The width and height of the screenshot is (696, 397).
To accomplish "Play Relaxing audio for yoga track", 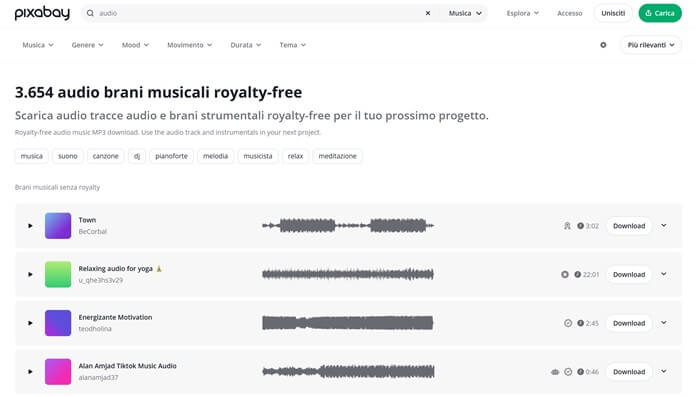I will coord(30,274).
